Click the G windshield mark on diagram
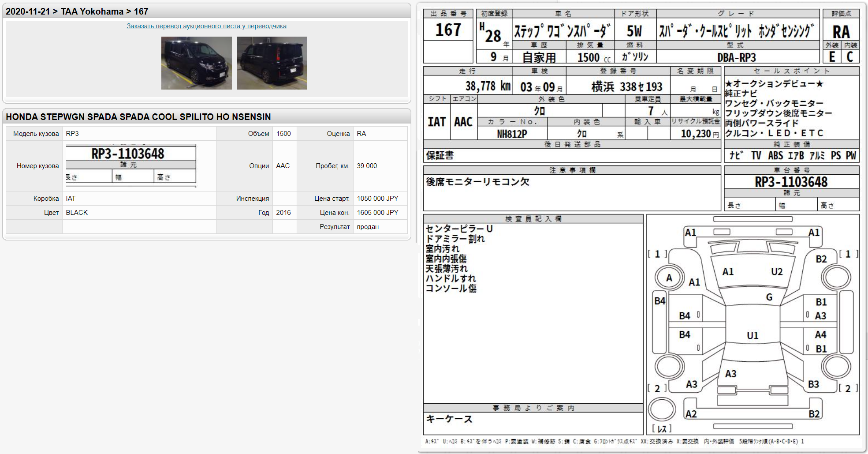868x454 pixels. [x=769, y=297]
